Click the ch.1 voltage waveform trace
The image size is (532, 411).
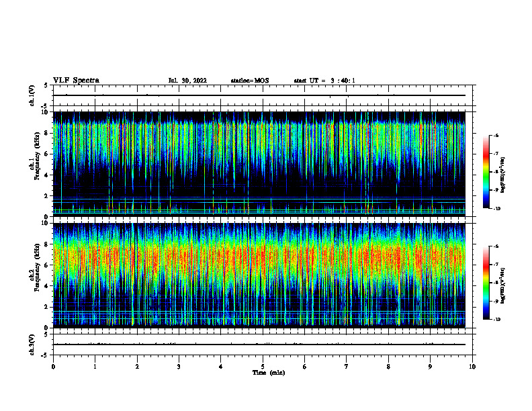click(x=259, y=95)
